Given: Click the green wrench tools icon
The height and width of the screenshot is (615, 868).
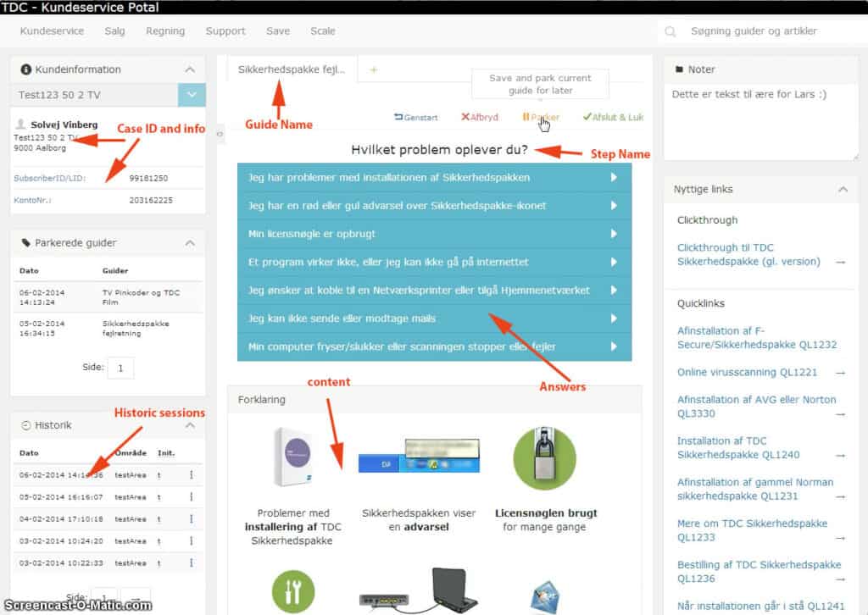Looking at the screenshot, I should pos(293,591).
